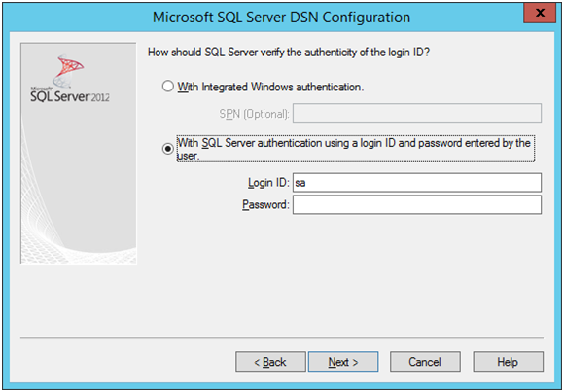564x392 pixels.
Task: Click the Login ID label
Action: (268, 183)
